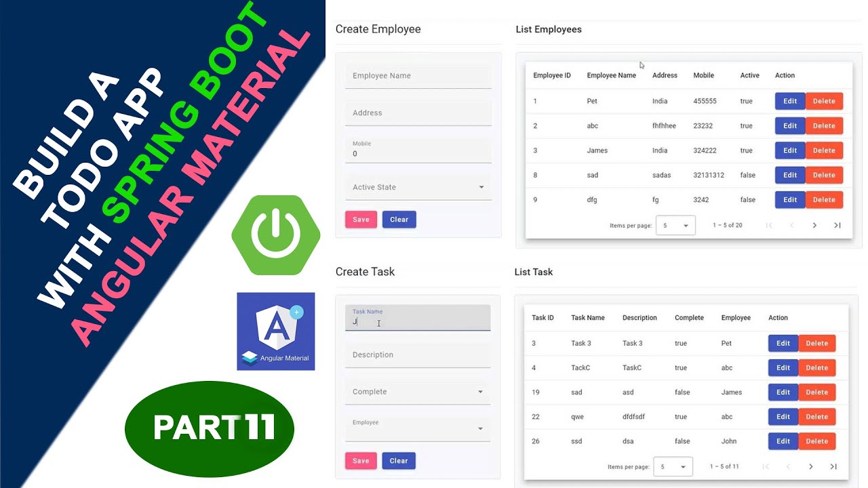Delete task qwe
The height and width of the screenshot is (488, 868).
click(816, 417)
